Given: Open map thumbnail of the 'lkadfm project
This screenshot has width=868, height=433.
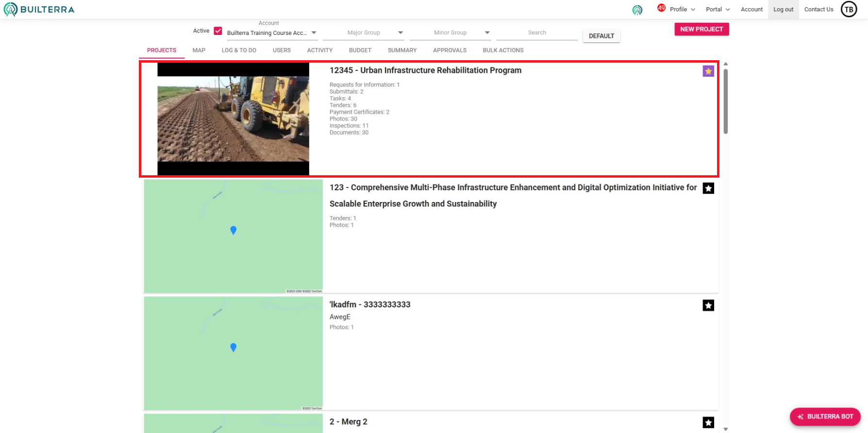Looking at the screenshot, I should [x=233, y=353].
